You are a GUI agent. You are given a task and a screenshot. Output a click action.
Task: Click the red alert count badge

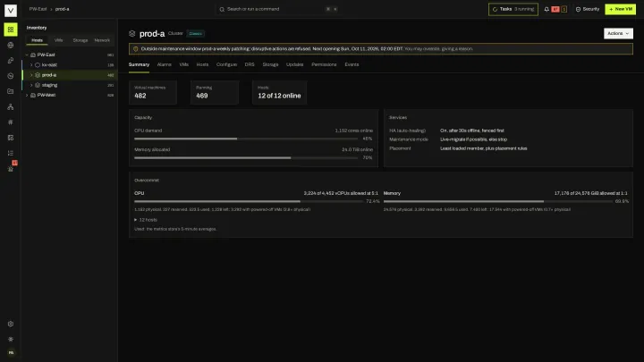555,9
